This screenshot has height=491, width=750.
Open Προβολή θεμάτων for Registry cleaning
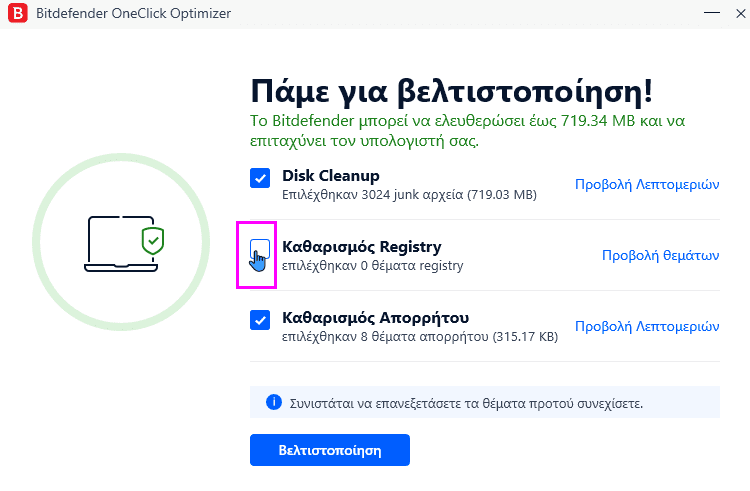coord(660,255)
